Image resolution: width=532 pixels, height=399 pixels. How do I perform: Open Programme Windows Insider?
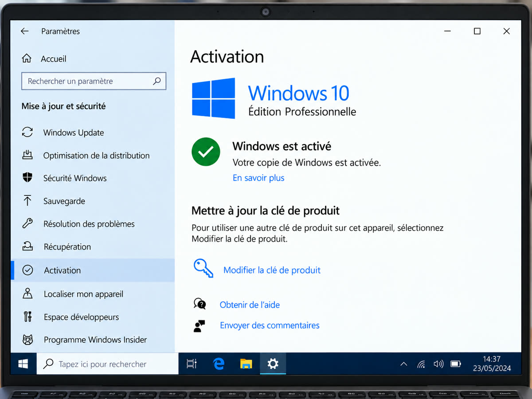coord(95,340)
